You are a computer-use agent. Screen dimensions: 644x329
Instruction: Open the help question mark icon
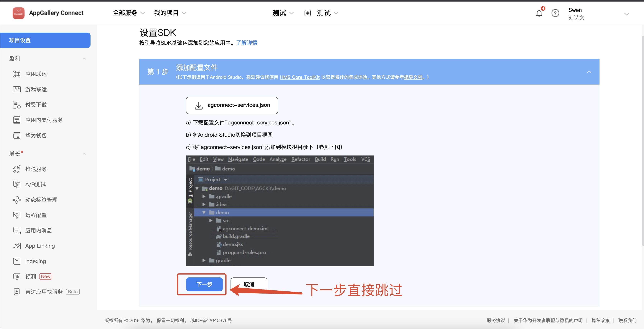[x=555, y=13]
